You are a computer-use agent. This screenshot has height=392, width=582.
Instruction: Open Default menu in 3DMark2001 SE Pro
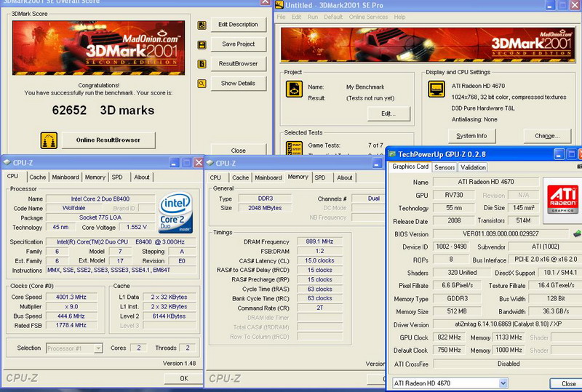tap(333, 17)
